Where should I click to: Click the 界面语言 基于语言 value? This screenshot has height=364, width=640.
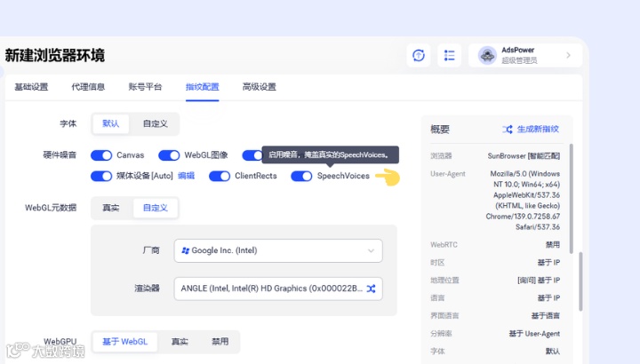point(545,315)
